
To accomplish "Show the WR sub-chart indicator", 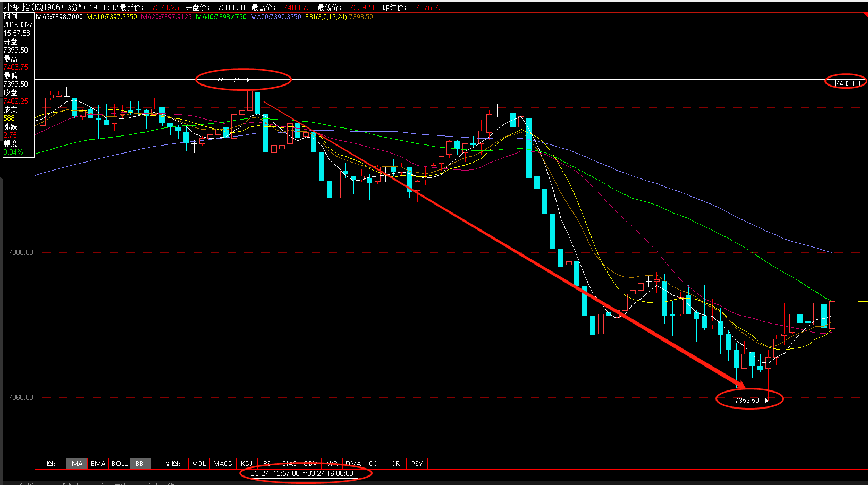I will pyautogui.click(x=332, y=464).
